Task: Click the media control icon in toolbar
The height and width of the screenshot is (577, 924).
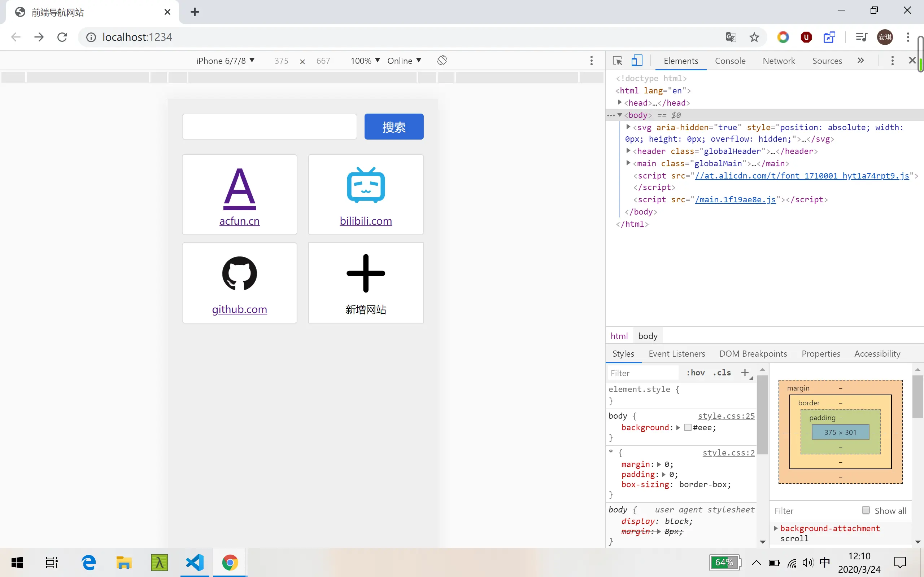Action: point(862,37)
